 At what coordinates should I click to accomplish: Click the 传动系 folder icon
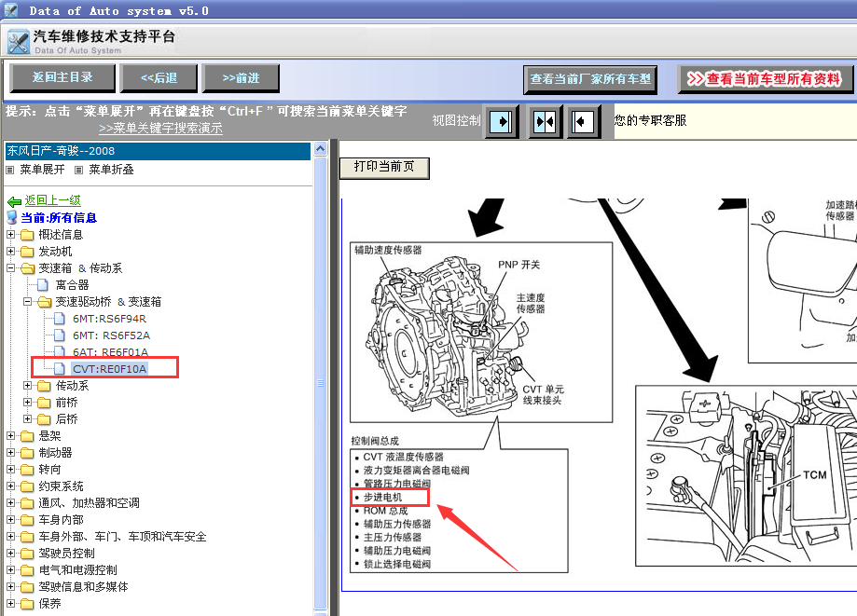[x=44, y=387]
